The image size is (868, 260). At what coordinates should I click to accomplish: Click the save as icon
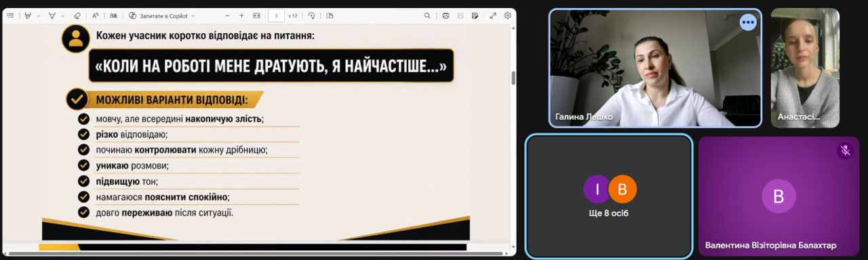(475, 15)
